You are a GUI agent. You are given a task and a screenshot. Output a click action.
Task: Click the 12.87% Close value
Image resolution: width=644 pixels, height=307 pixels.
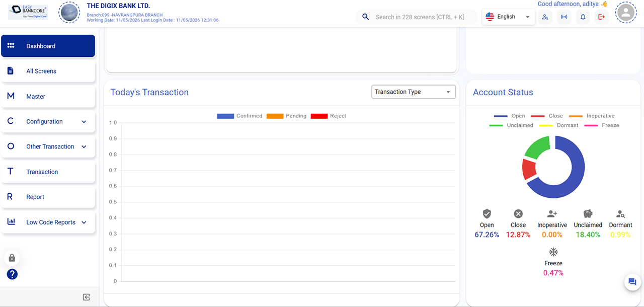click(518, 235)
